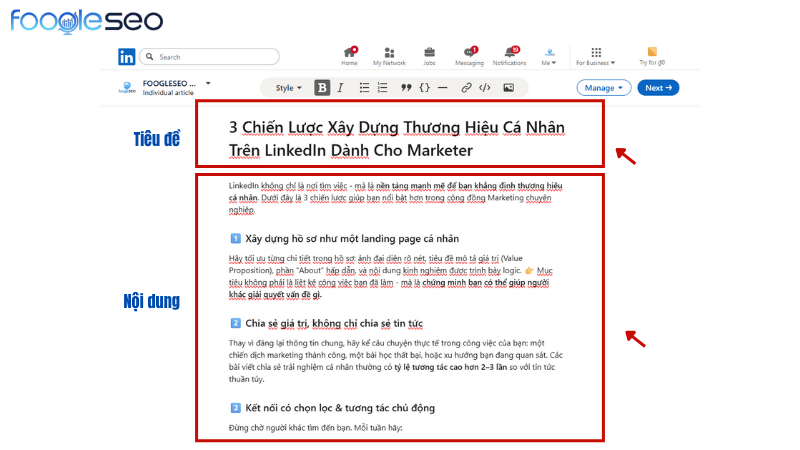
Task: Click line 'Đừng chờ người khác tìm đến bạn'
Action: click(315, 428)
